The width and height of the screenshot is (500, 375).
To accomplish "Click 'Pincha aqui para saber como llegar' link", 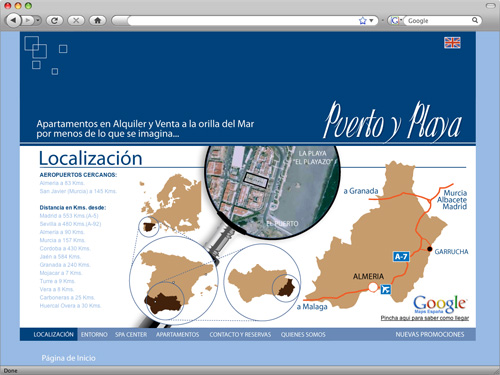I will click(425, 318).
